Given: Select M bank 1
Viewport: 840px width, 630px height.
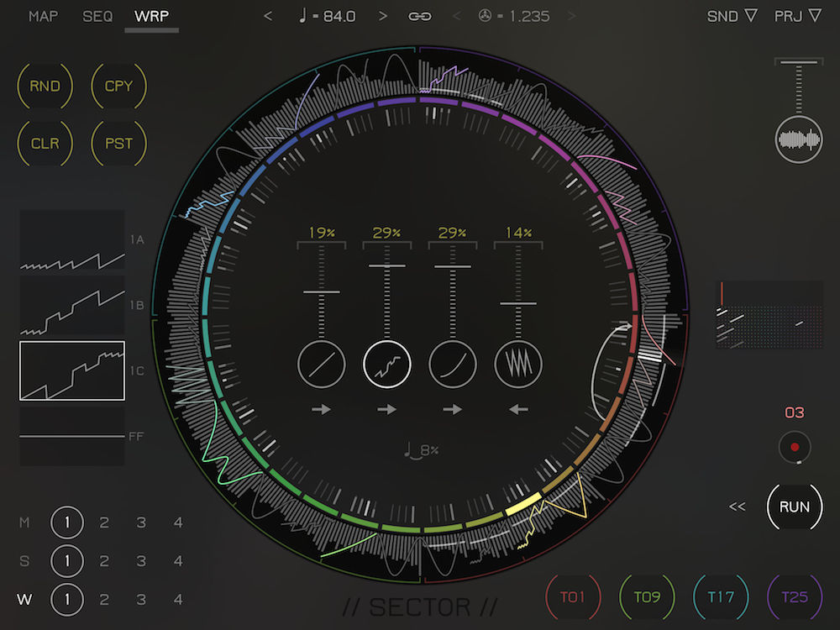Looking at the screenshot, I should (67, 522).
